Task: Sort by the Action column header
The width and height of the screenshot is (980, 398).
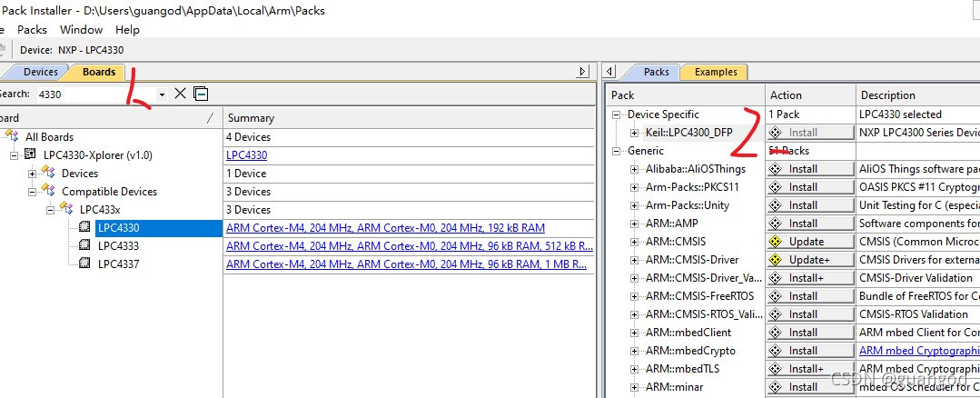Action: [x=811, y=95]
